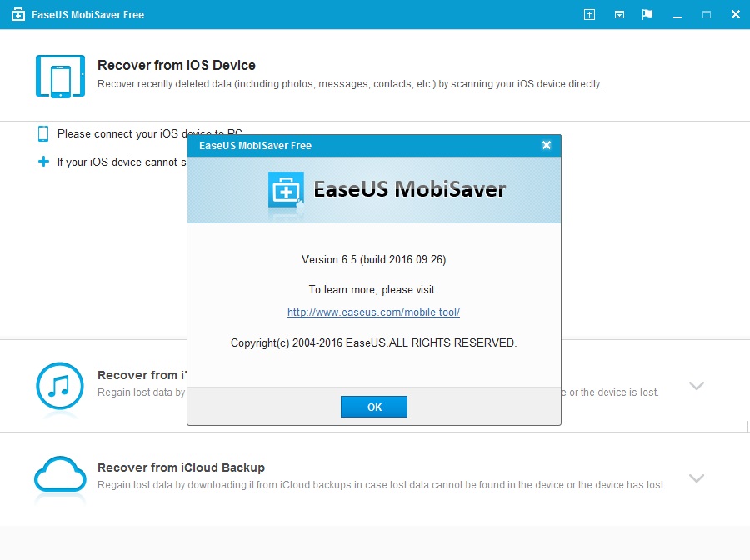
Task: Select the Recover from iCloud Backup heading
Action: [182, 467]
